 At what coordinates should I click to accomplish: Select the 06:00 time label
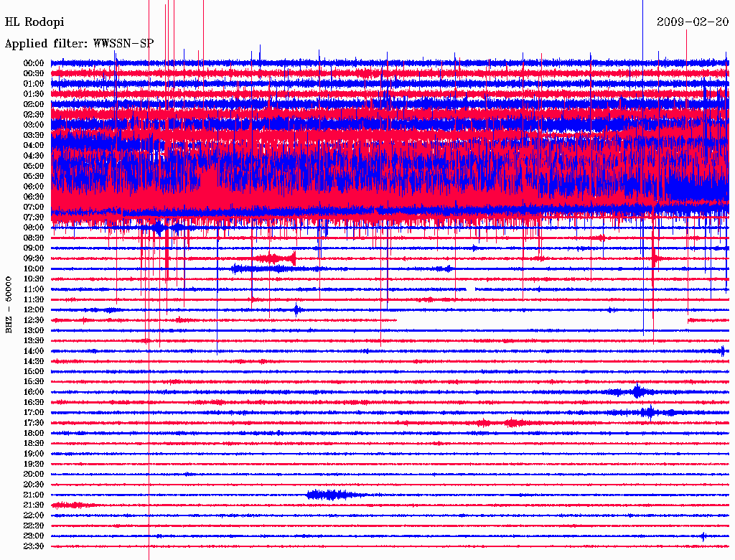pos(34,186)
